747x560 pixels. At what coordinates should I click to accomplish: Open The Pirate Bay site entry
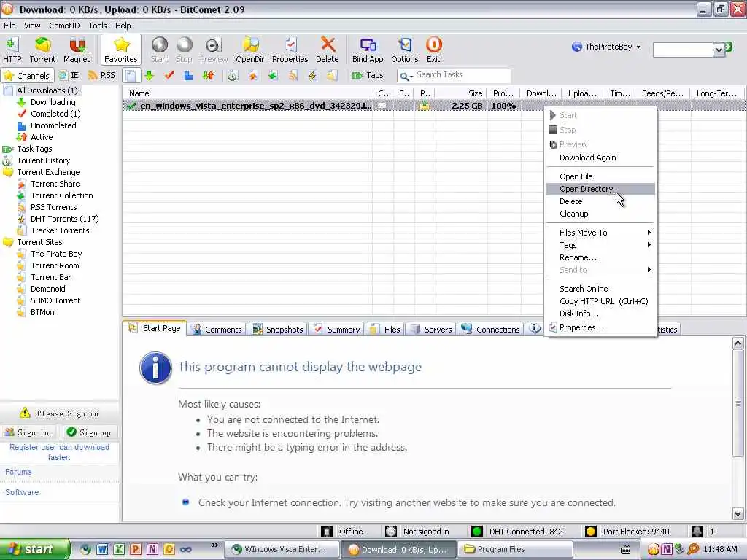56,254
